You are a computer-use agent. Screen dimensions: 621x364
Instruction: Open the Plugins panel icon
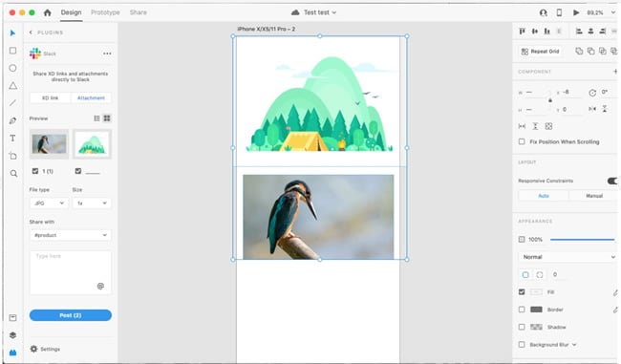click(12, 353)
